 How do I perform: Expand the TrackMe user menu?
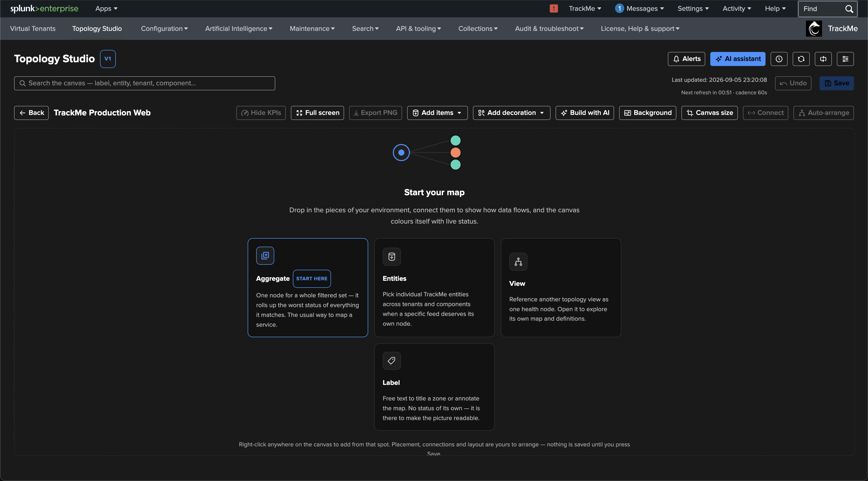(x=585, y=9)
